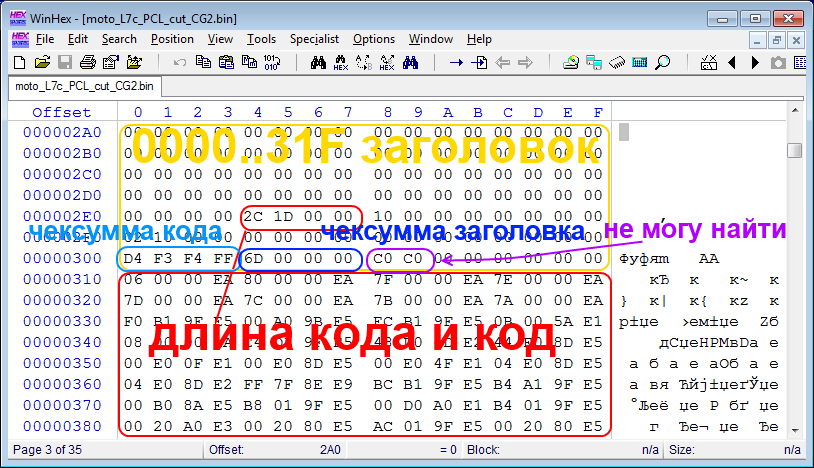Click offset row 000002C0
The image size is (814, 468).
tap(62, 174)
